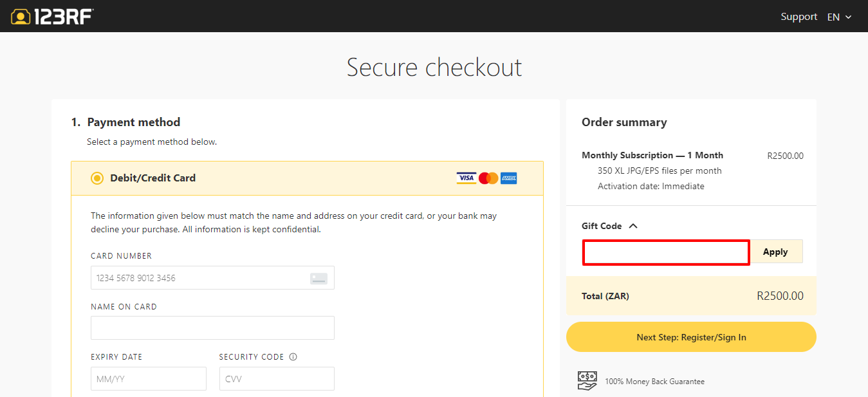Click the card icon in card number field

pyautogui.click(x=319, y=279)
